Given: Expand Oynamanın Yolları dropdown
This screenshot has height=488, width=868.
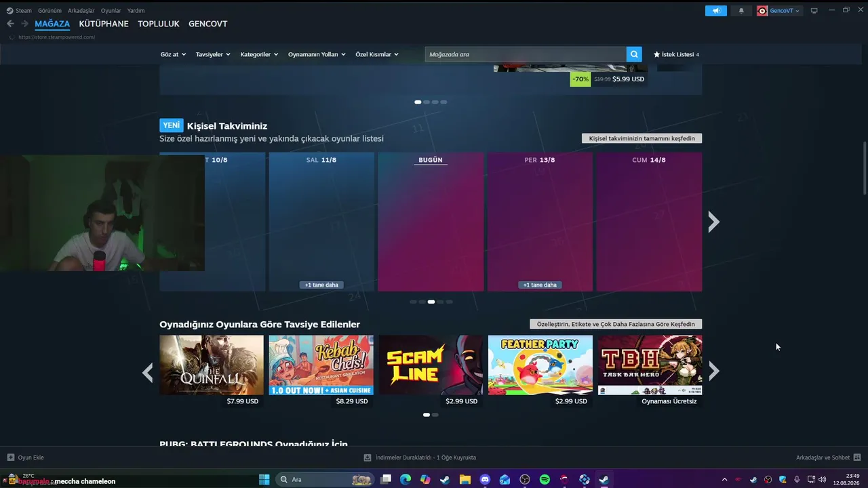Looking at the screenshot, I should click(317, 54).
